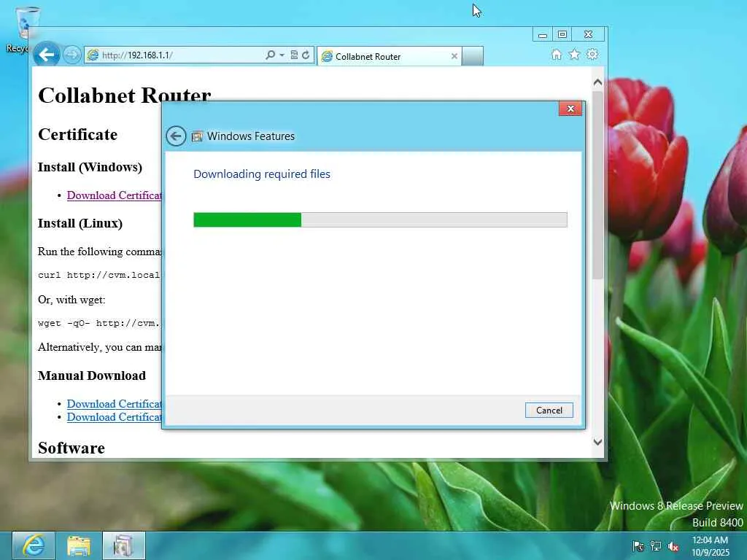Open second Manual Download certificate link
This screenshot has width=747, height=560.
coord(115,417)
